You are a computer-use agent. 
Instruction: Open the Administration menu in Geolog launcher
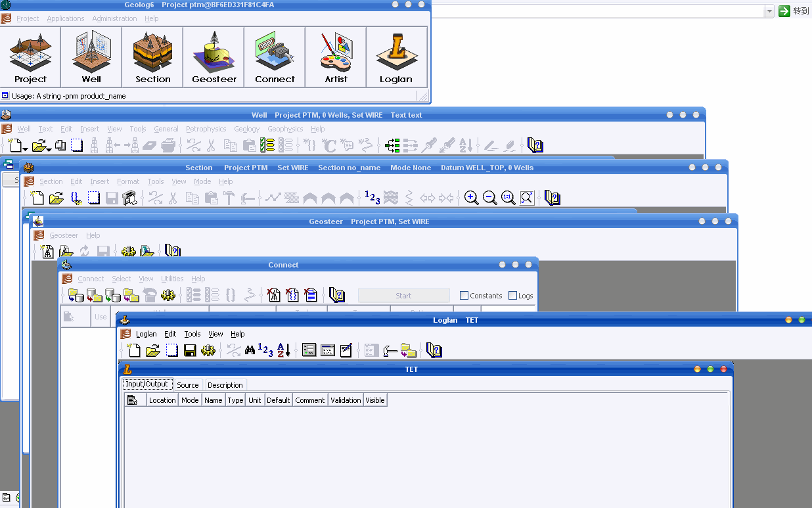[x=114, y=18]
